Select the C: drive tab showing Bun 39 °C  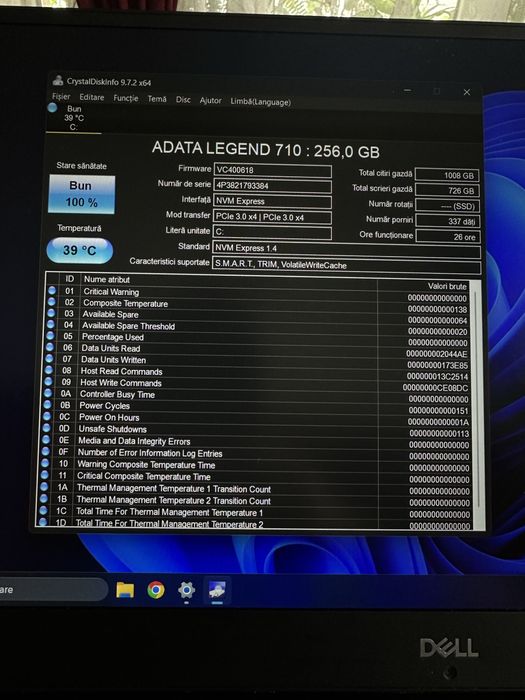[x=73, y=118]
